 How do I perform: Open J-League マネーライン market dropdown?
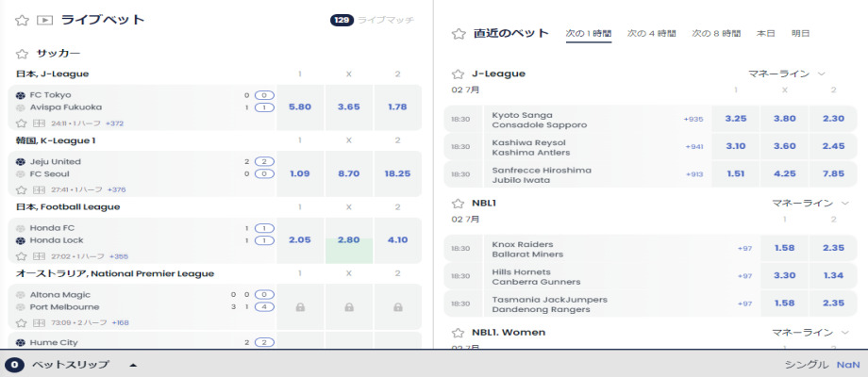pos(787,74)
